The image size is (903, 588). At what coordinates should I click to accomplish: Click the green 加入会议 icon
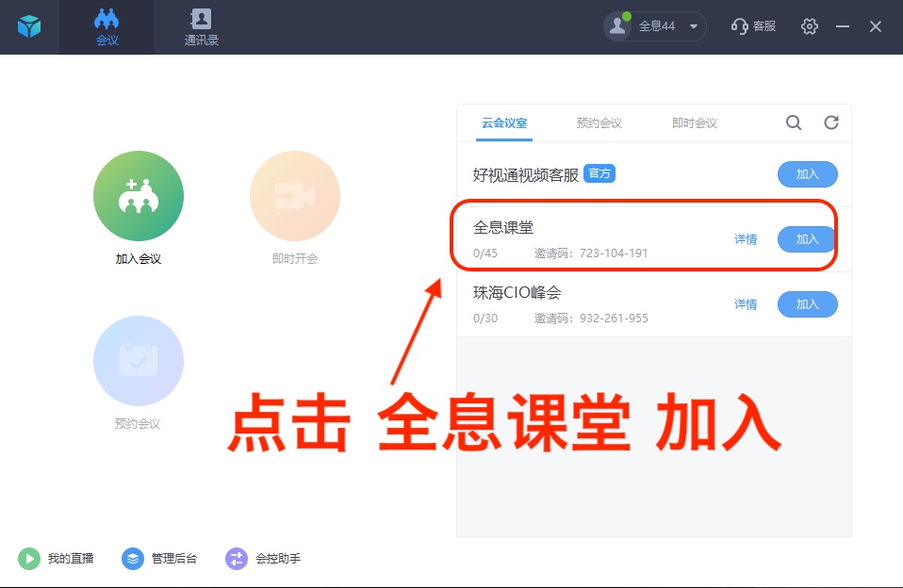[x=139, y=196]
